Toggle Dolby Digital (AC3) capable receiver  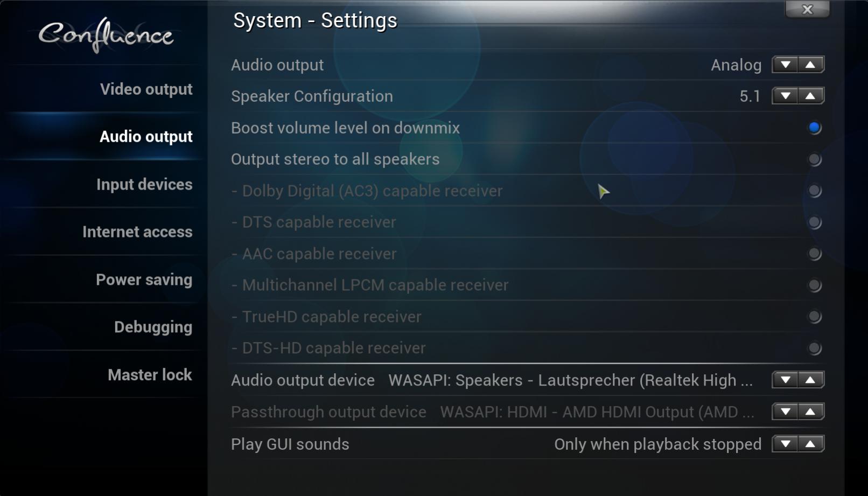[x=814, y=191]
